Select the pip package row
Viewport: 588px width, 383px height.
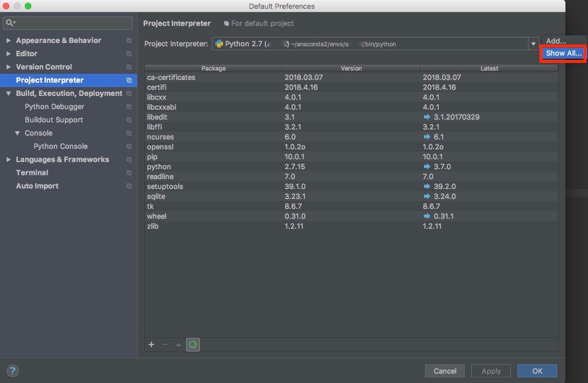[351, 157]
